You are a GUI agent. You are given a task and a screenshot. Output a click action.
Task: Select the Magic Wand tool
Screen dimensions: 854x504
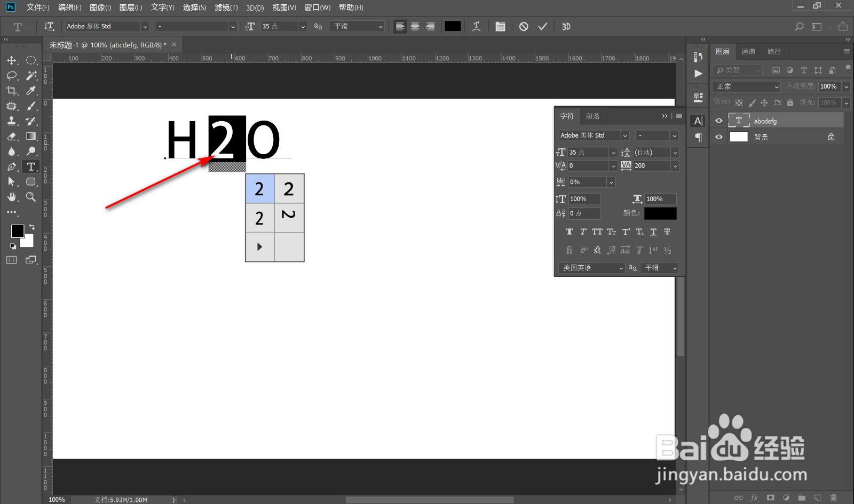[x=31, y=75]
